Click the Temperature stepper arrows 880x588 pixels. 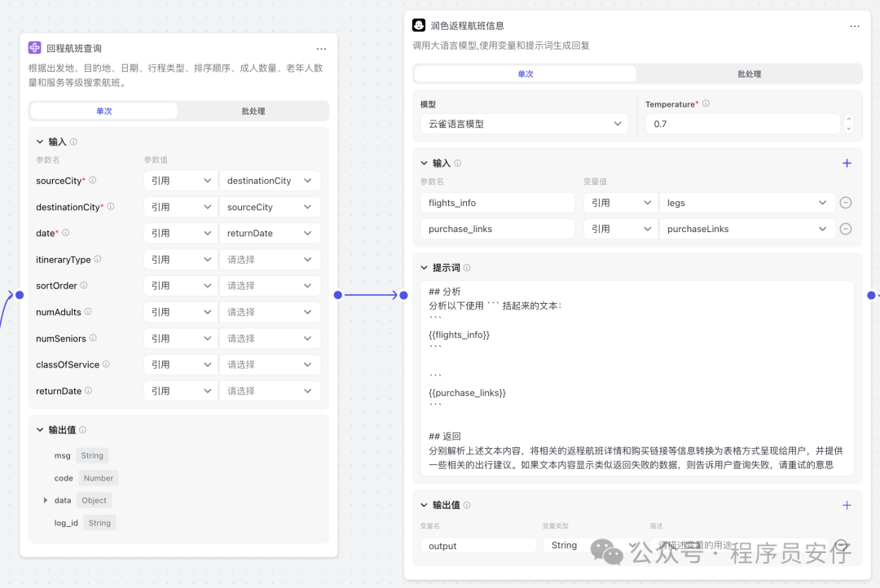[x=849, y=124]
